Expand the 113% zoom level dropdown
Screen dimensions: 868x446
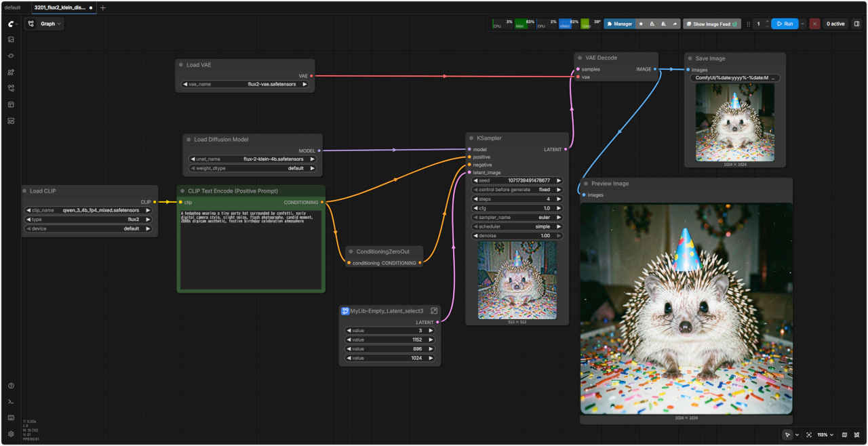[825, 434]
